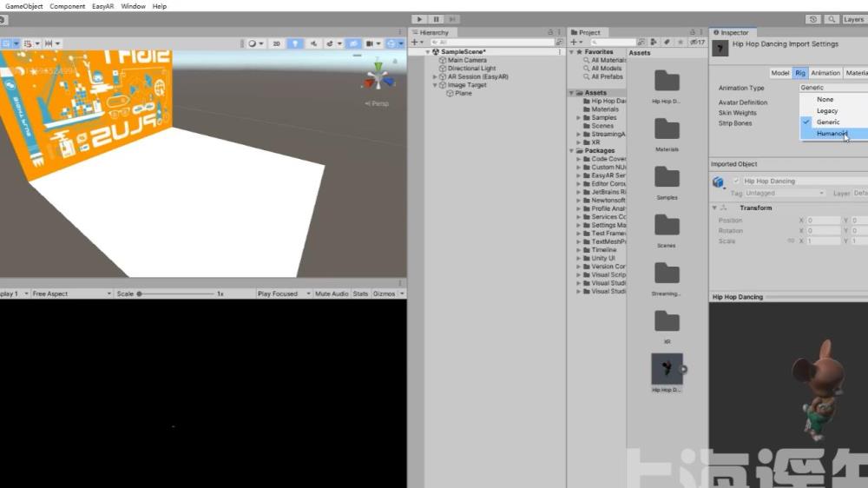Open the Tag Untagged dropdown
868x488 pixels.
785,194
